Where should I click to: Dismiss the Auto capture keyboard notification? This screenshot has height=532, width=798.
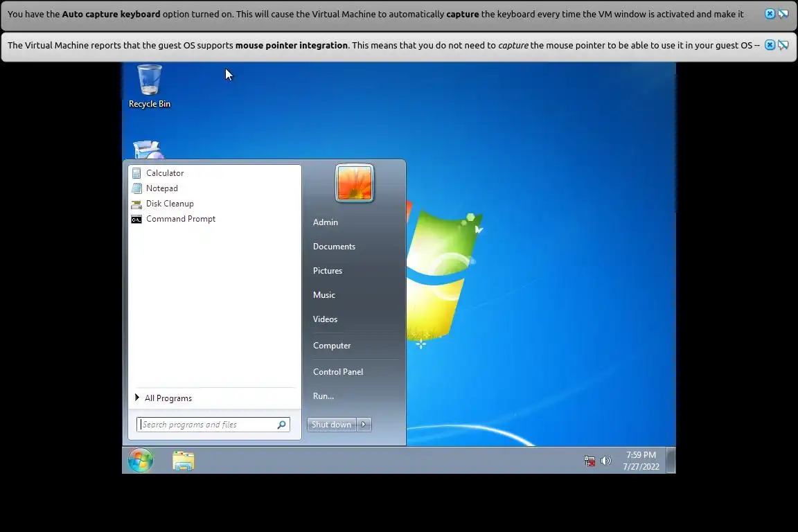pos(770,14)
